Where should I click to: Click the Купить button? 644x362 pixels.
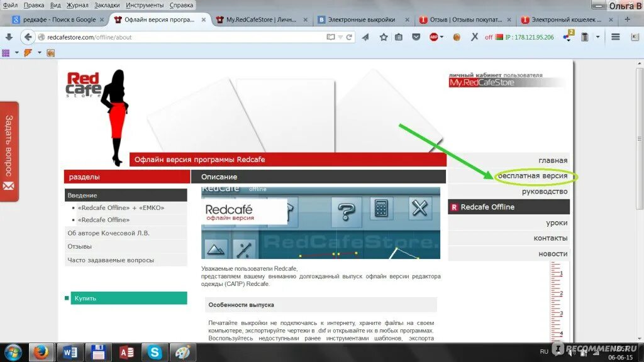[x=128, y=298]
